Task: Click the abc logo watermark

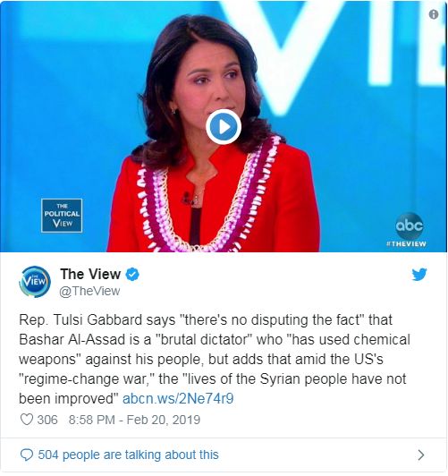Action: (410, 225)
